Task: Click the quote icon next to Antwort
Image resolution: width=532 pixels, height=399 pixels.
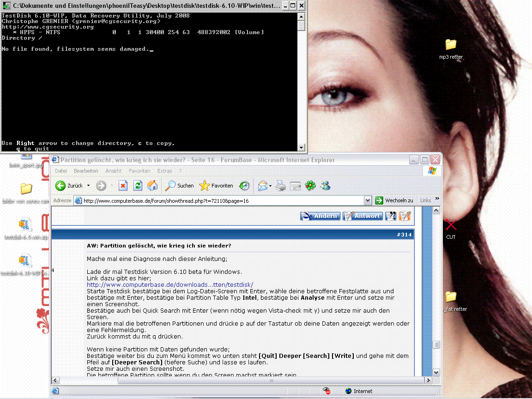Action: [391, 216]
